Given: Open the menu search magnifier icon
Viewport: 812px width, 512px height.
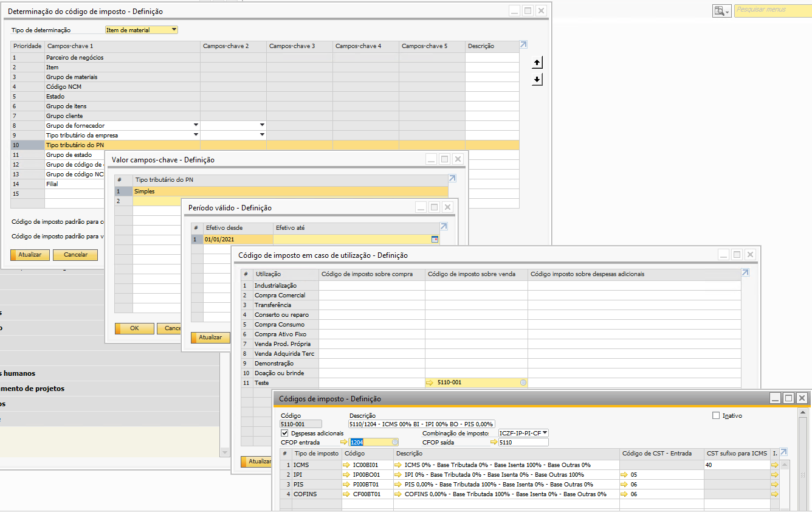Looking at the screenshot, I should pyautogui.click(x=721, y=10).
